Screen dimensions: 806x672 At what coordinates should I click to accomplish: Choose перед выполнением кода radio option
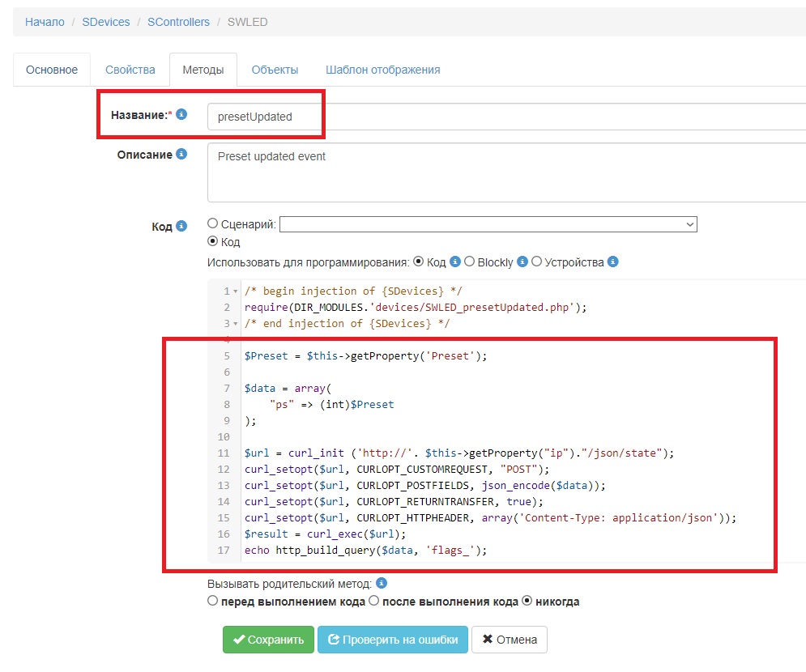[213, 602]
